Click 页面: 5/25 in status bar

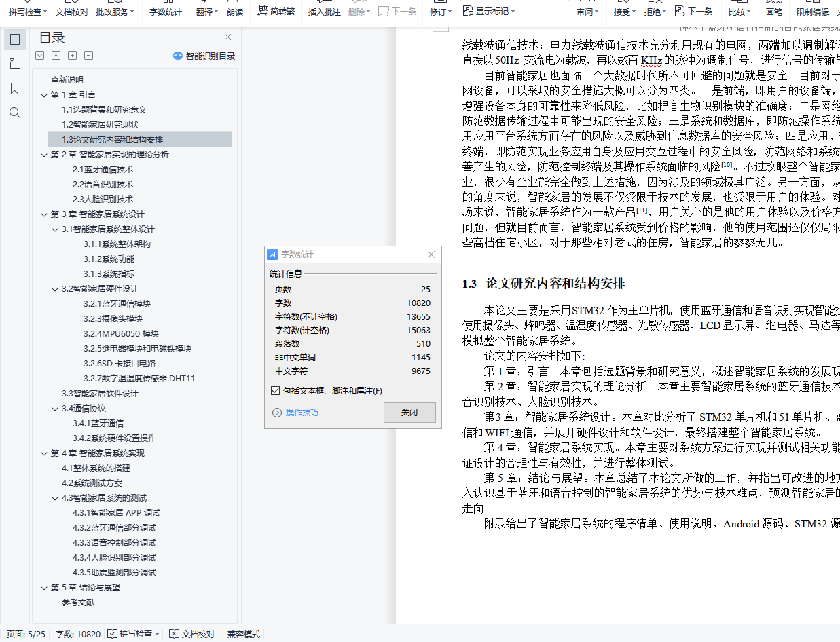point(26,635)
